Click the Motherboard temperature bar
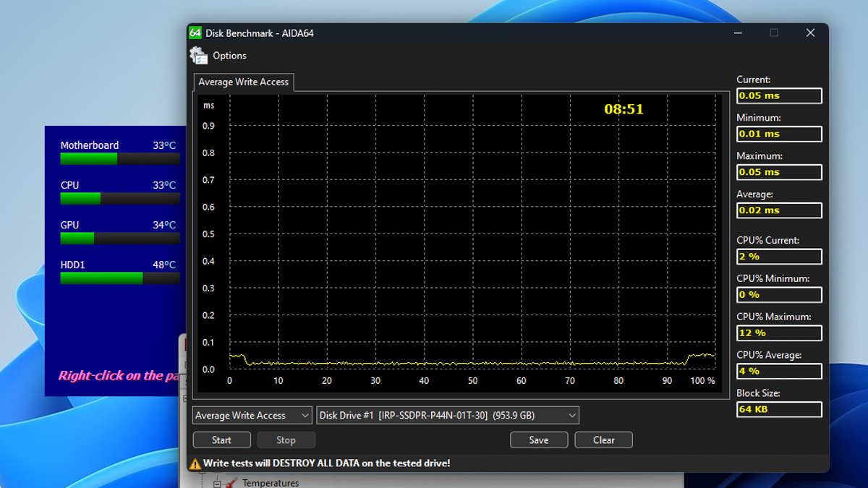Screen dimensions: 868x488 coord(119,159)
